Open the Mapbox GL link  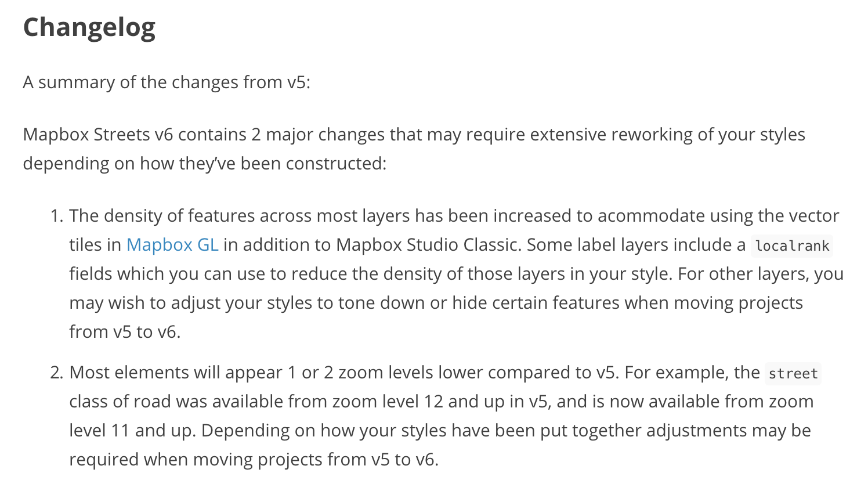point(172,245)
